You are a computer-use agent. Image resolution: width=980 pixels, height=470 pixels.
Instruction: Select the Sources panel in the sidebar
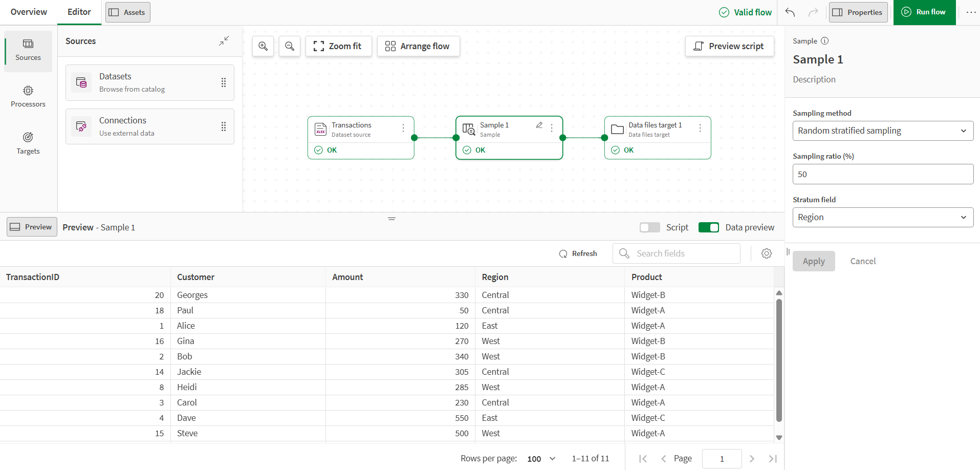(x=28, y=50)
